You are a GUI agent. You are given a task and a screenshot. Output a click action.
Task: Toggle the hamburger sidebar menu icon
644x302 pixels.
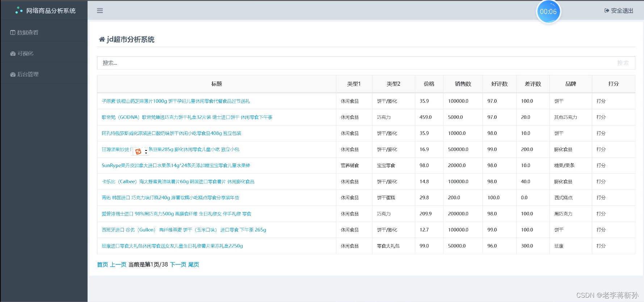pyautogui.click(x=100, y=11)
